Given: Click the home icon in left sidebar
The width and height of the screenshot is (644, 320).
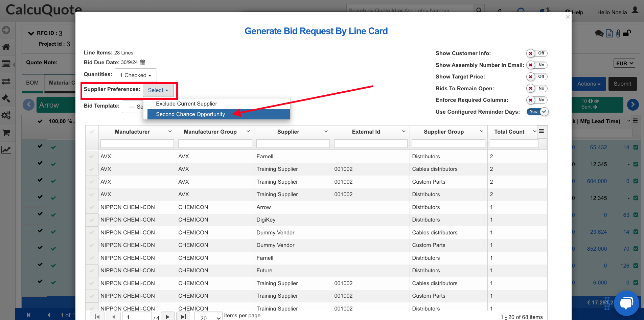Looking at the screenshot, I should 6,47.
